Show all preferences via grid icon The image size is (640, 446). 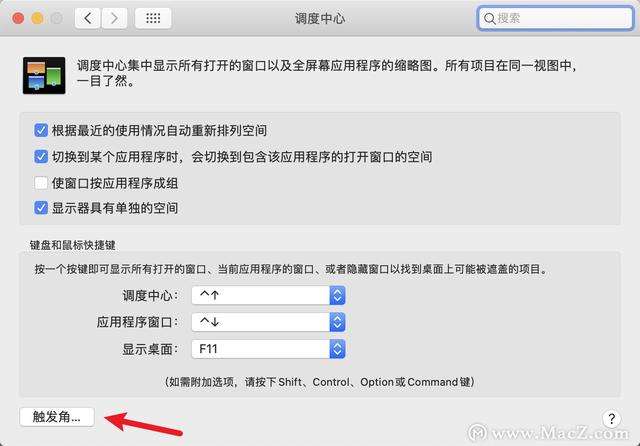[153, 18]
